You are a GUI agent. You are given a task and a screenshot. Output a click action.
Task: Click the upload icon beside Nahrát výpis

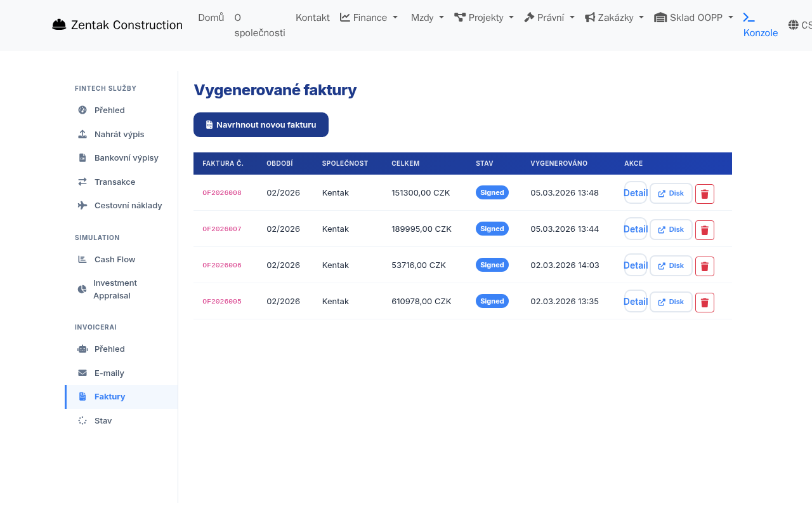click(82, 134)
